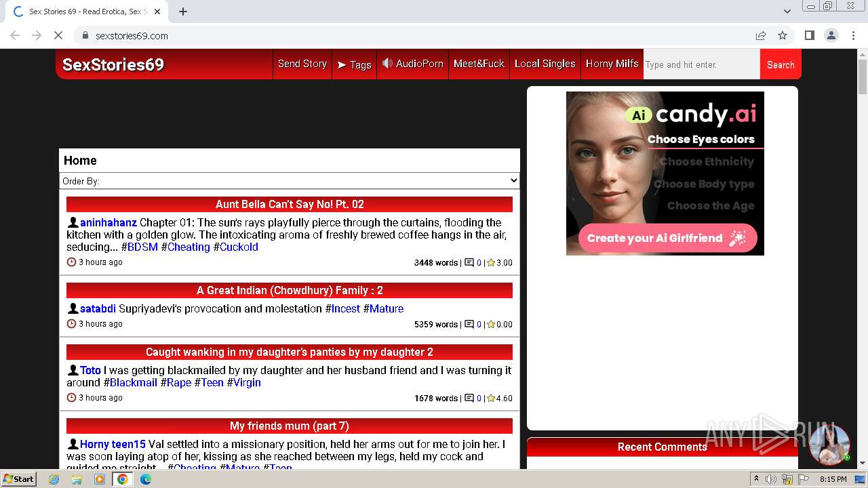Open a new browser tab
Image resolution: width=868 pixels, height=488 pixels.
point(183,12)
